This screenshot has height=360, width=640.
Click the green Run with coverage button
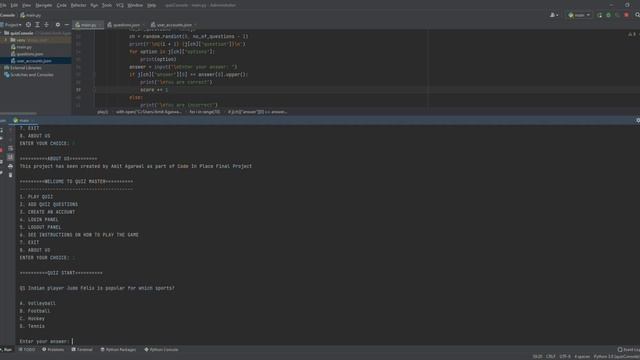pyautogui.click(x=599, y=15)
